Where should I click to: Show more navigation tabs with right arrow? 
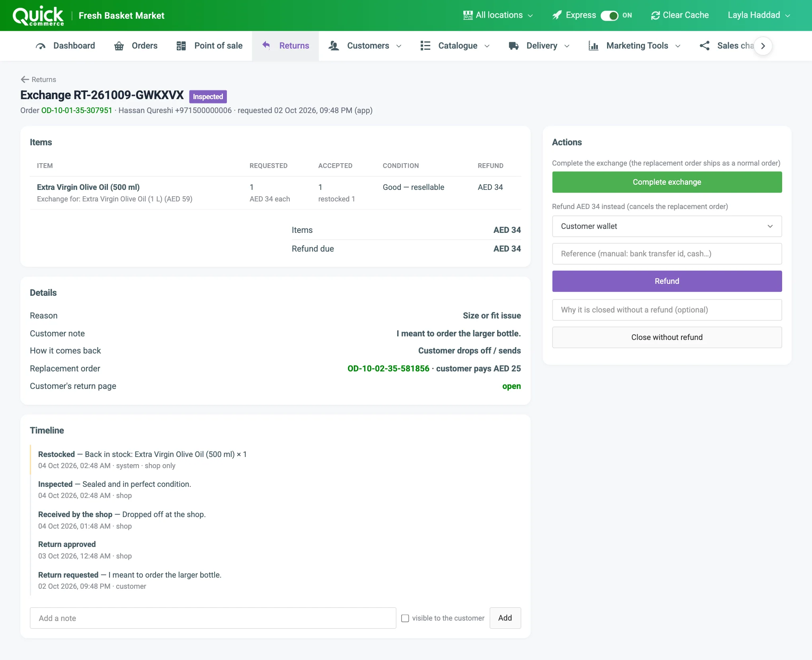(x=763, y=46)
